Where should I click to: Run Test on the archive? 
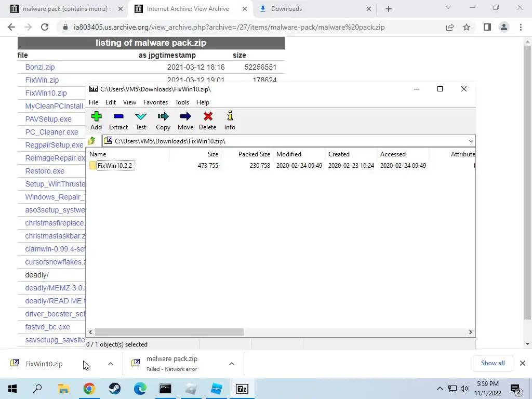[141, 121]
